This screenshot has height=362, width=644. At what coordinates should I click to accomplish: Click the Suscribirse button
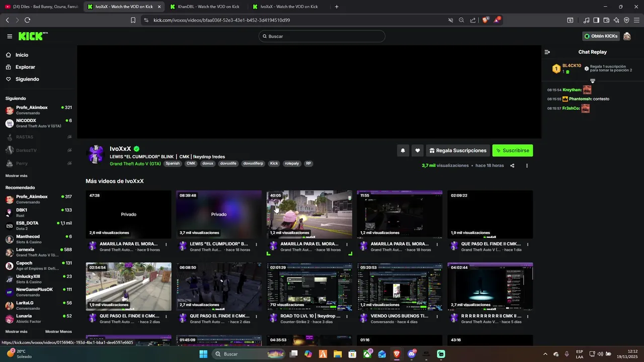point(512,150)
